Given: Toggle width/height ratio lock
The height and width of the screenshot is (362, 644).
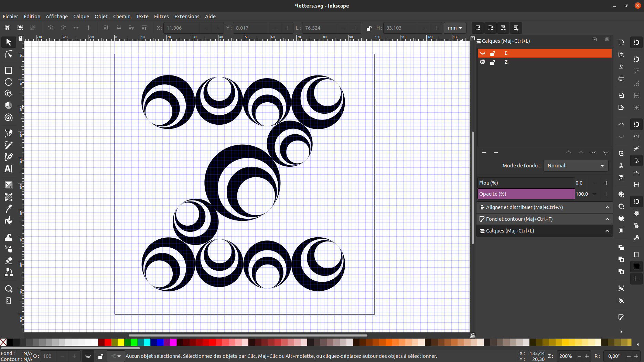Looking at the screenshot, I should point(369,28).
